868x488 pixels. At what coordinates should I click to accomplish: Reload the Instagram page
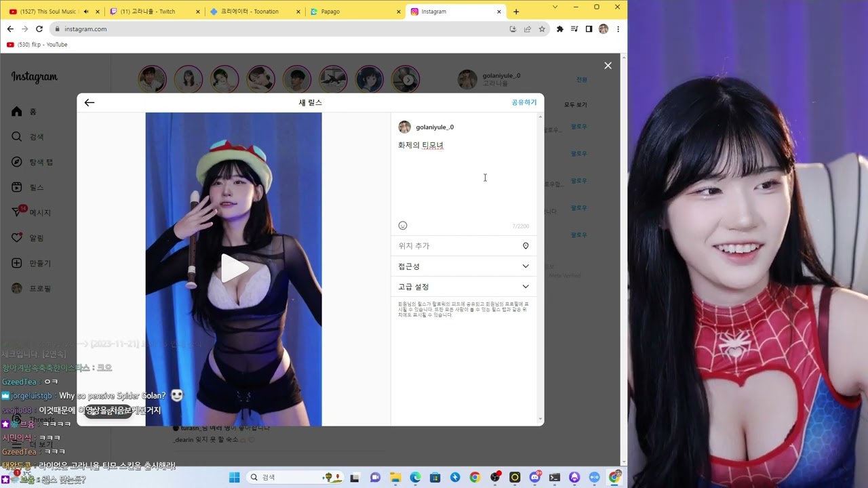pyautogui.click(x=39, y=29)
